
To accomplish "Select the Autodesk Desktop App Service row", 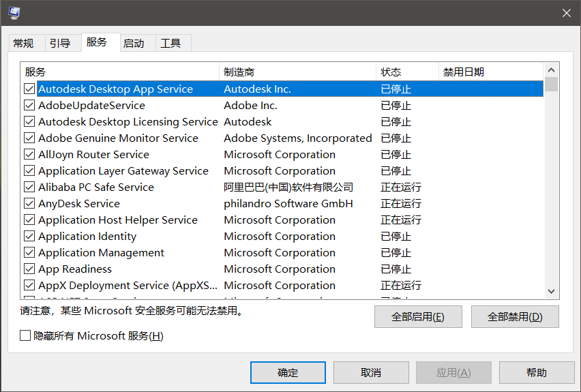I will (290, 89).
